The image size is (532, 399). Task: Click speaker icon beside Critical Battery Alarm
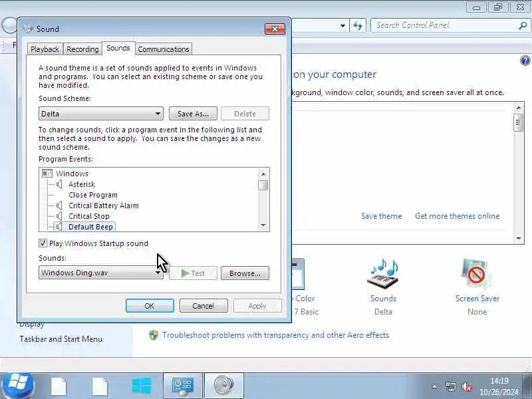pyautogui.click(x=59, y=205)
